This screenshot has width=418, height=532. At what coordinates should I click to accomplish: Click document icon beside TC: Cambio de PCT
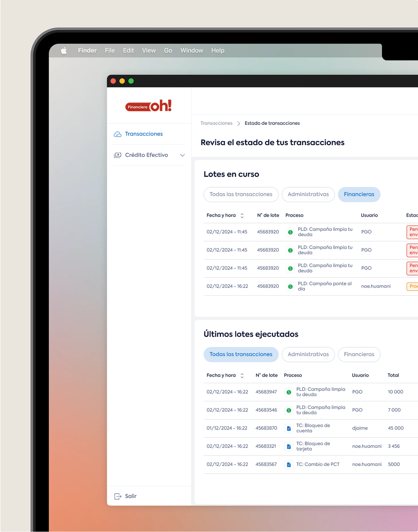(x=289, y=465)
